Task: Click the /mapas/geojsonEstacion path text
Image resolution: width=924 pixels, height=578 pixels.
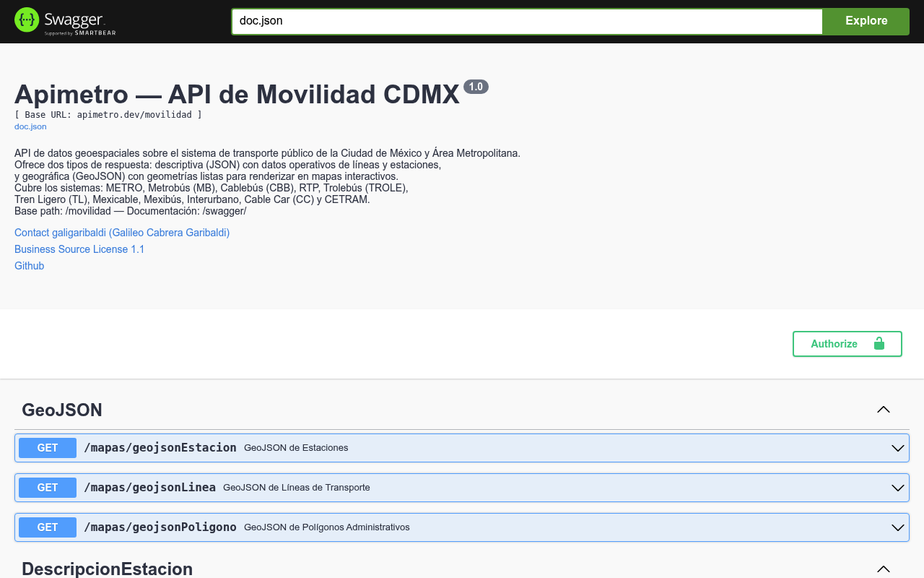Action: click(160, 447)
